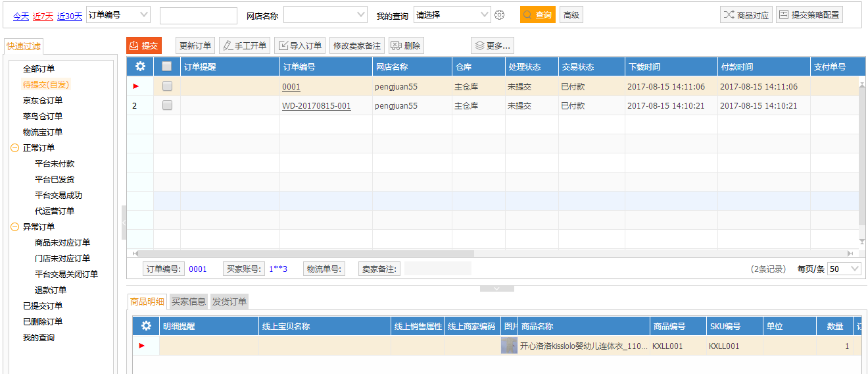Click the orange 查询 search button

(537, 15)
